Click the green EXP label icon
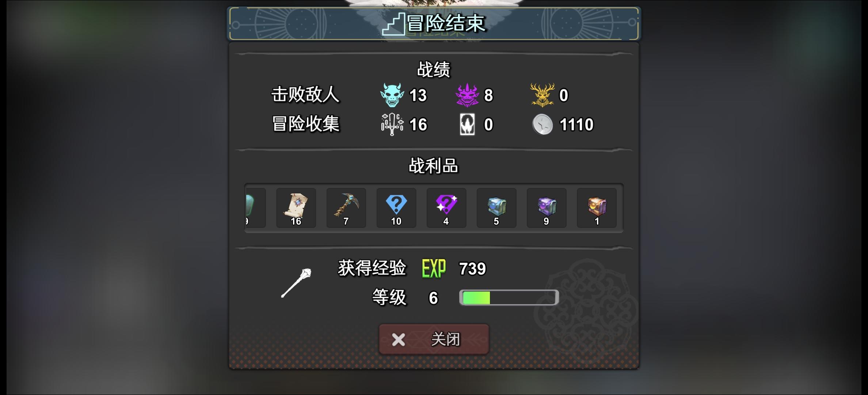This screenshot has height=395, width=868. tap(434, 269)
